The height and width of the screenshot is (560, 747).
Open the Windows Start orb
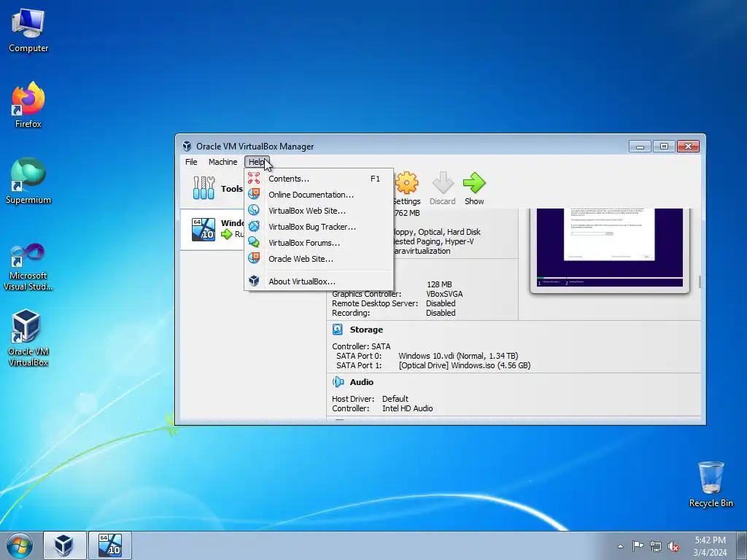(20, 545)
